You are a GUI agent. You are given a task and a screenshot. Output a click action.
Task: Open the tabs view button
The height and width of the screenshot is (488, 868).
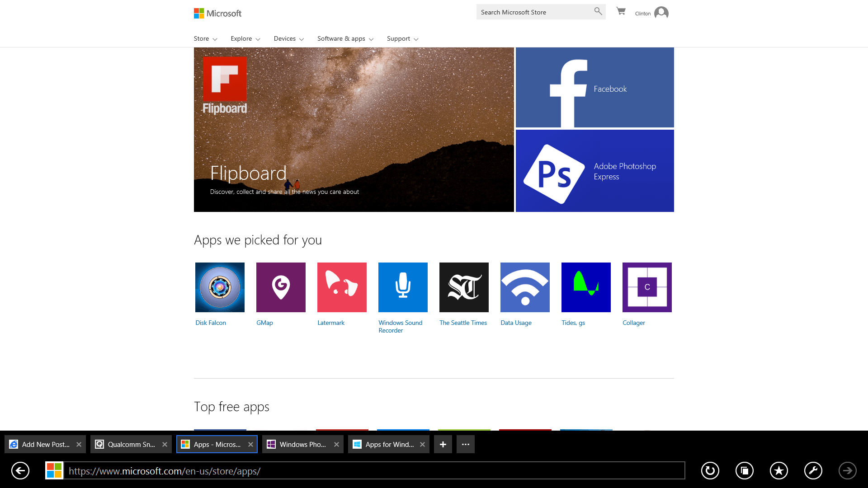click(745, 470)
